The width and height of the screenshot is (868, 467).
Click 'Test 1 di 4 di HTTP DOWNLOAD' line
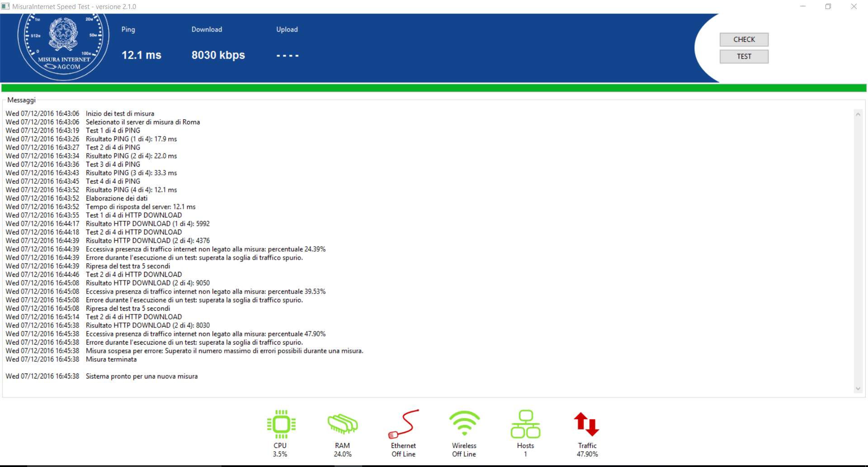[134, 215]
